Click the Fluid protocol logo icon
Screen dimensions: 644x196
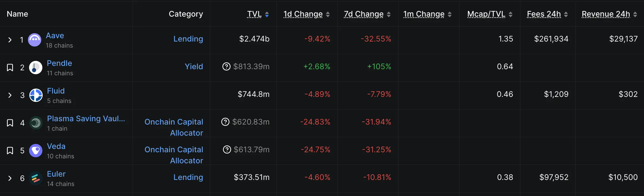click(36, 95)
